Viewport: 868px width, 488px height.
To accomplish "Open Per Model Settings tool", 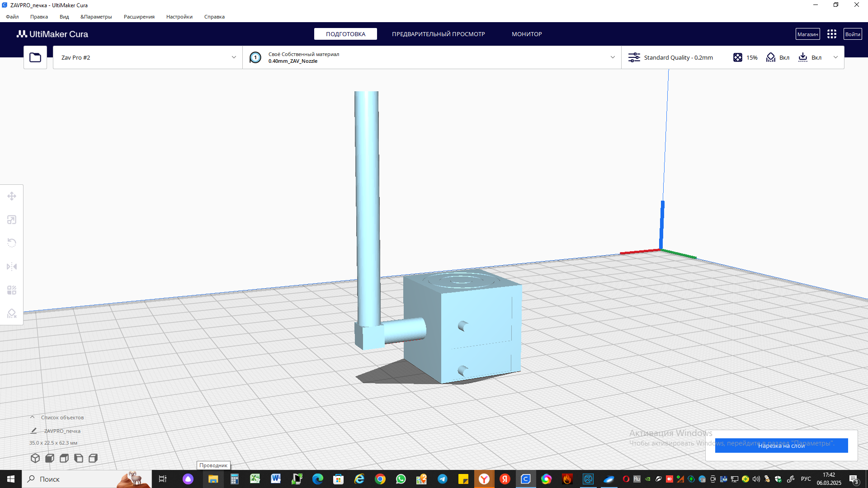I will [x=12, y=290].
